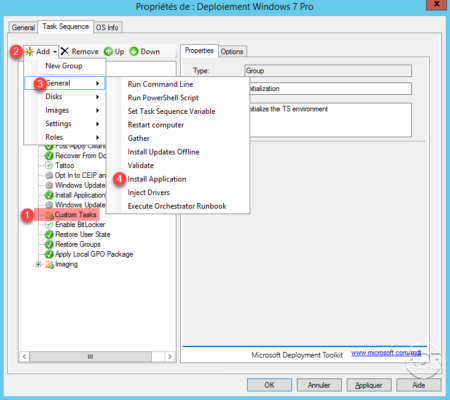Image resolution: width=450 pixels, height=400 pixels.
Task: Click the Type field showing Group
Action: 328,71
